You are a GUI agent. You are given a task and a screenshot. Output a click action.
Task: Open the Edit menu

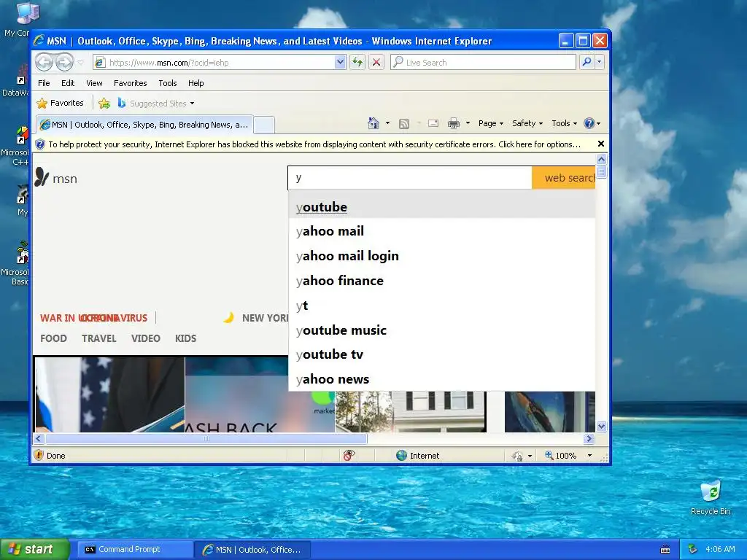point(68,83)
